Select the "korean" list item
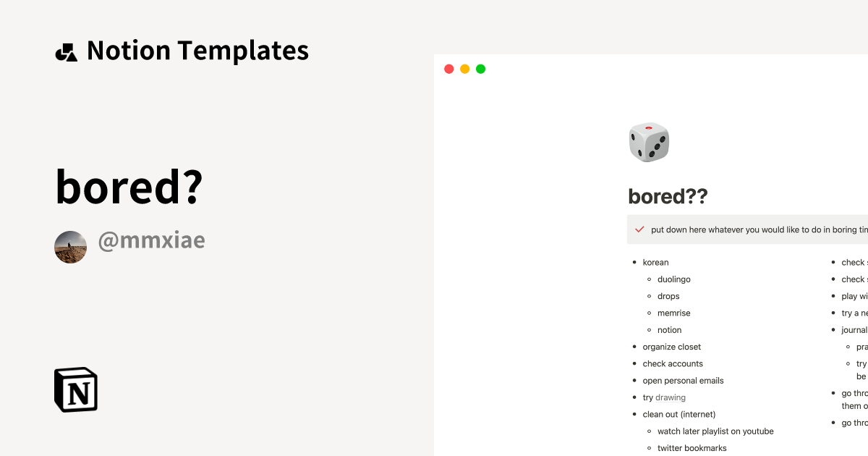This screenshot has height=456, width=868. (655, 262)
